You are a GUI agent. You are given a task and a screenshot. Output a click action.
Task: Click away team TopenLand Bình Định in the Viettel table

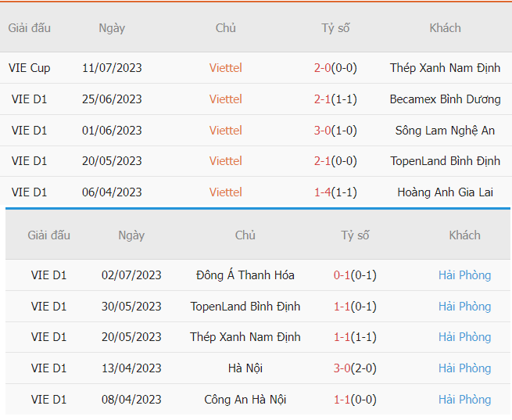[x=445, y=161]
